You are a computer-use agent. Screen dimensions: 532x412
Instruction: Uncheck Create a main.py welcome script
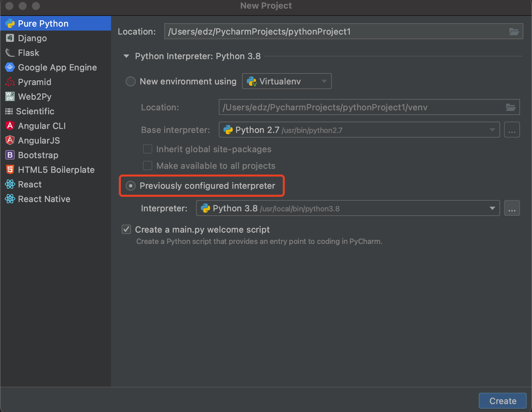coord(126,229)
